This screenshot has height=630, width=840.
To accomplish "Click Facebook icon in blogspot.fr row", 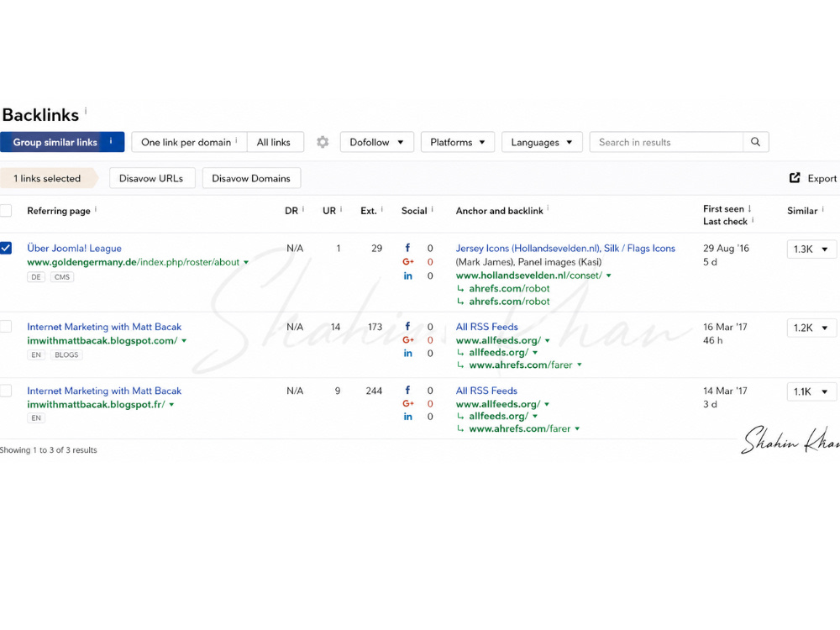I will coord(407,390).
